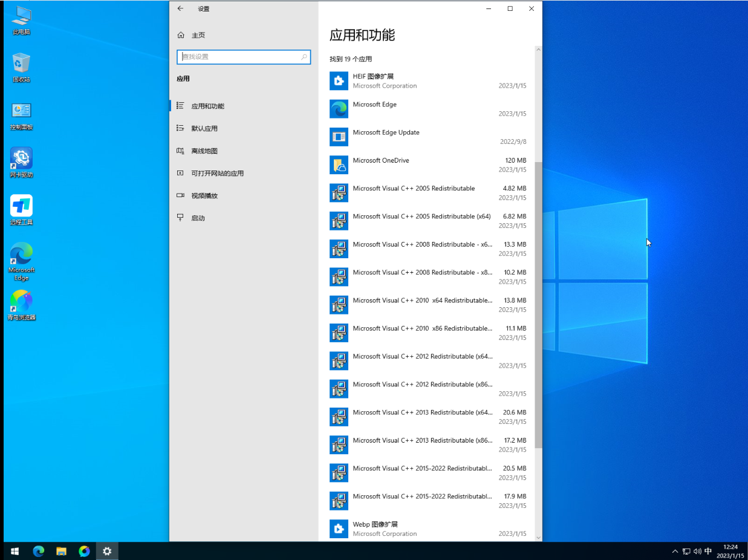Open 青鸟浏览器 from the taskbar

click(84, 551)
